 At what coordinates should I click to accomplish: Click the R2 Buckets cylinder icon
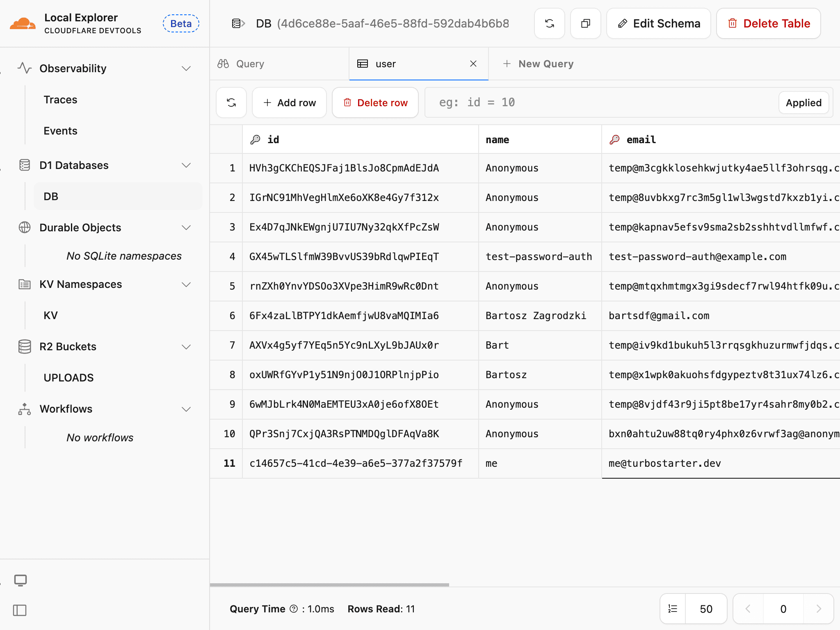[25, 346]
